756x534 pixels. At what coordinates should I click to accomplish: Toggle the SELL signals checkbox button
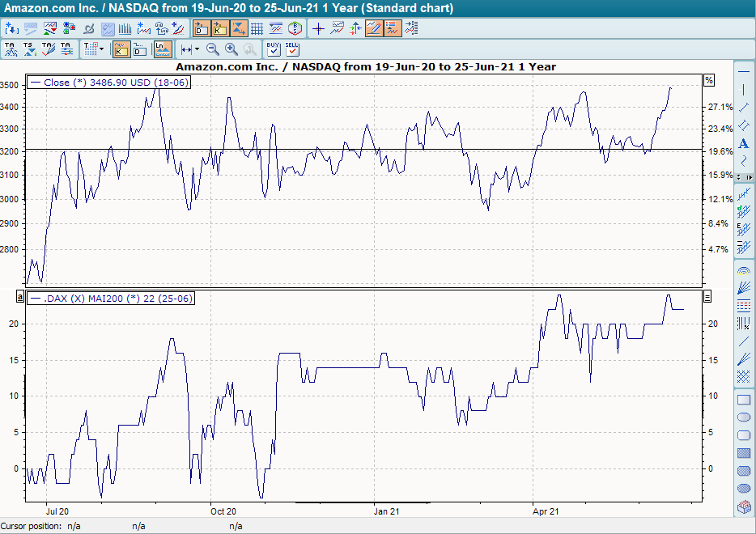[x=292, y=49]
